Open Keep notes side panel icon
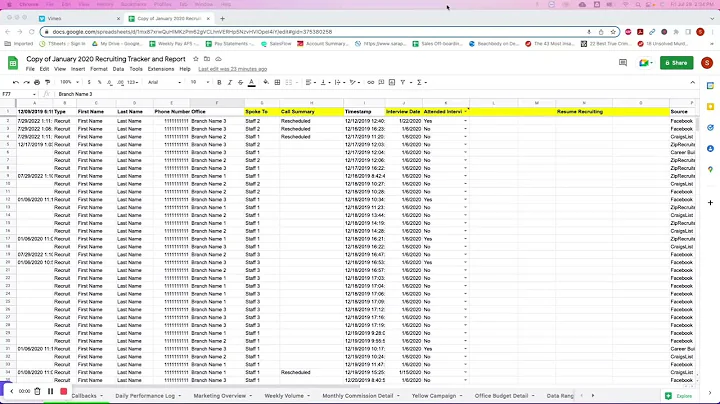 click(x=710, y=107)
